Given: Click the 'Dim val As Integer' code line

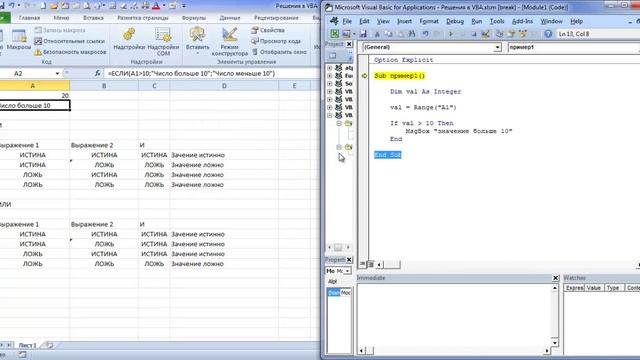Looking at the screenshot, I should [425, 92].
